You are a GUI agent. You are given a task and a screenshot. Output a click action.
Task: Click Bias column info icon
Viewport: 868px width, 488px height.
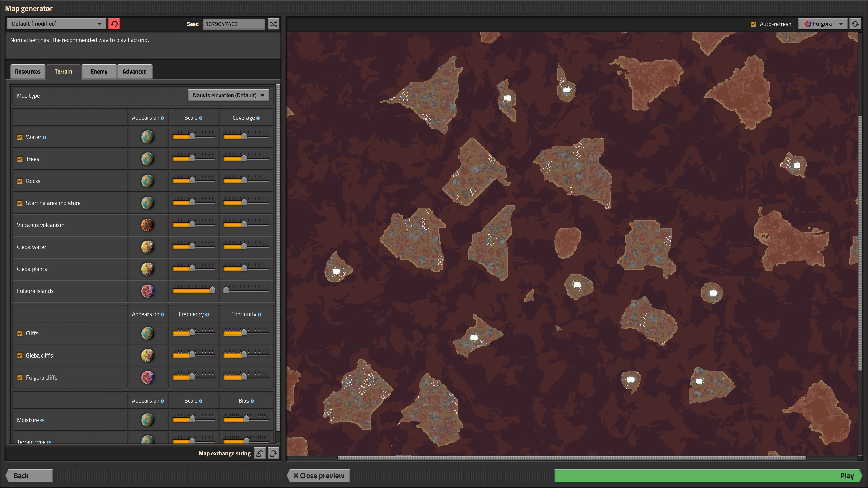252,401
